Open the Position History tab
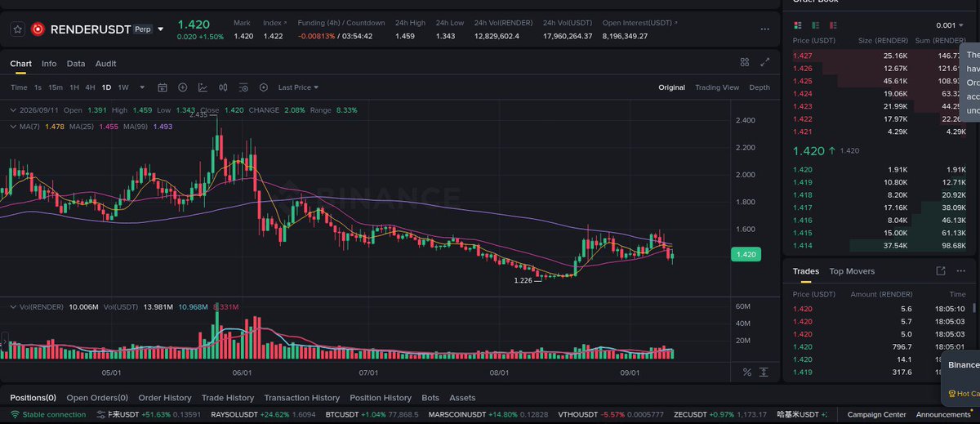Image resolution: width=980 pixels, height=424 pixels. (381, 398)
